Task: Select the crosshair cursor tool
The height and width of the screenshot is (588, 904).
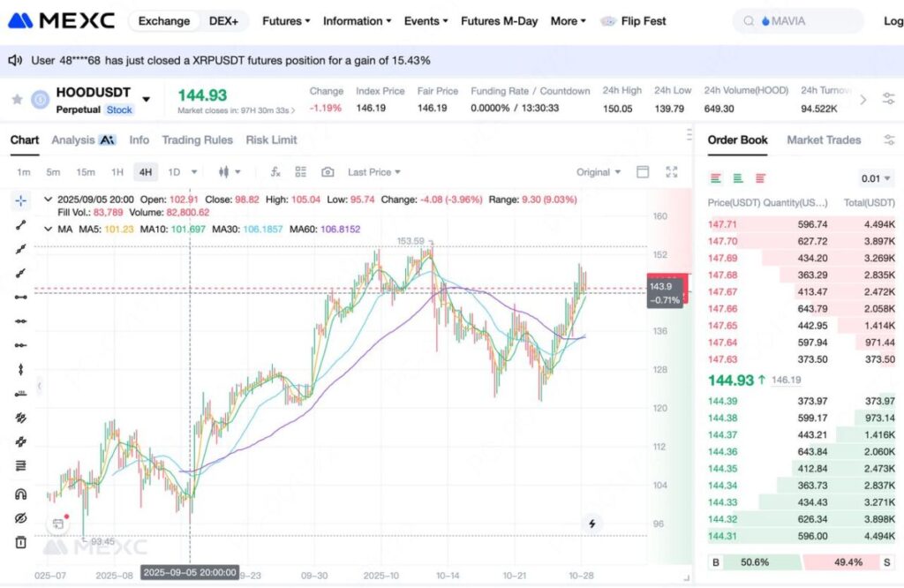Action: [21, 200]
